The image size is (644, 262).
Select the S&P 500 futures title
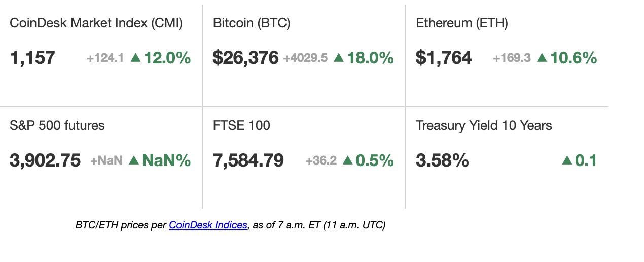point(57,125)
